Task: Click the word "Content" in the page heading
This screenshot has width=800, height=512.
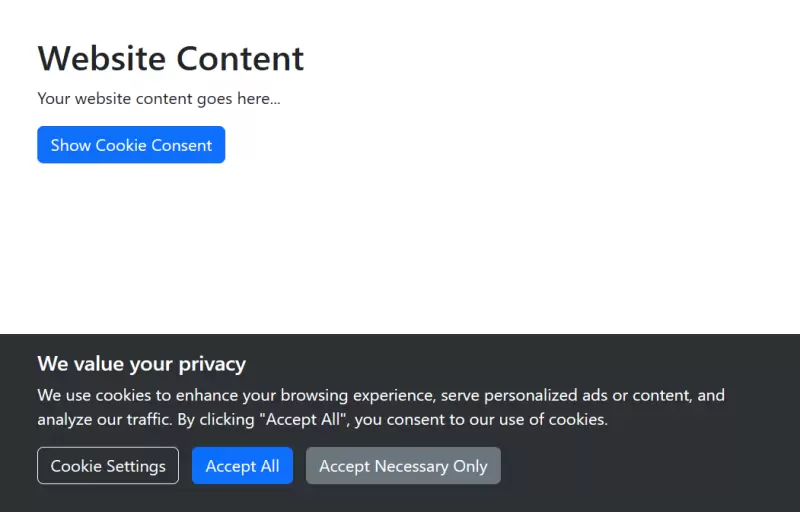Action: [x=240, y=58]
